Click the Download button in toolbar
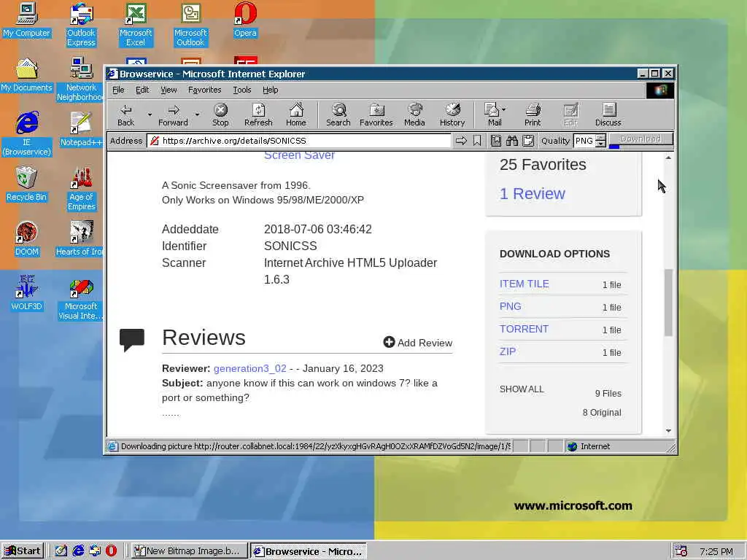747x560 pixels. [x=640, y=139]
